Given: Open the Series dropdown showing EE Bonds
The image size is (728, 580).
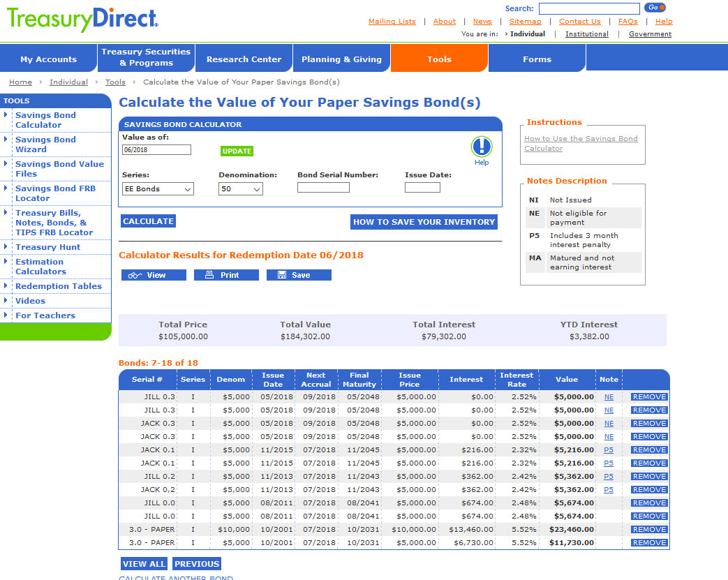Looking at the screenshot, I should (158, 189).
